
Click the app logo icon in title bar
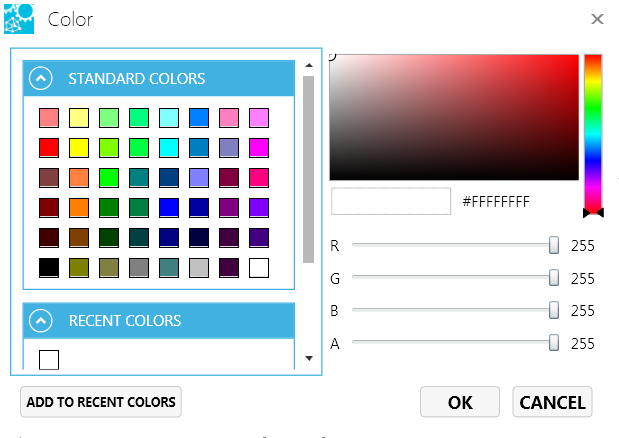19,18
